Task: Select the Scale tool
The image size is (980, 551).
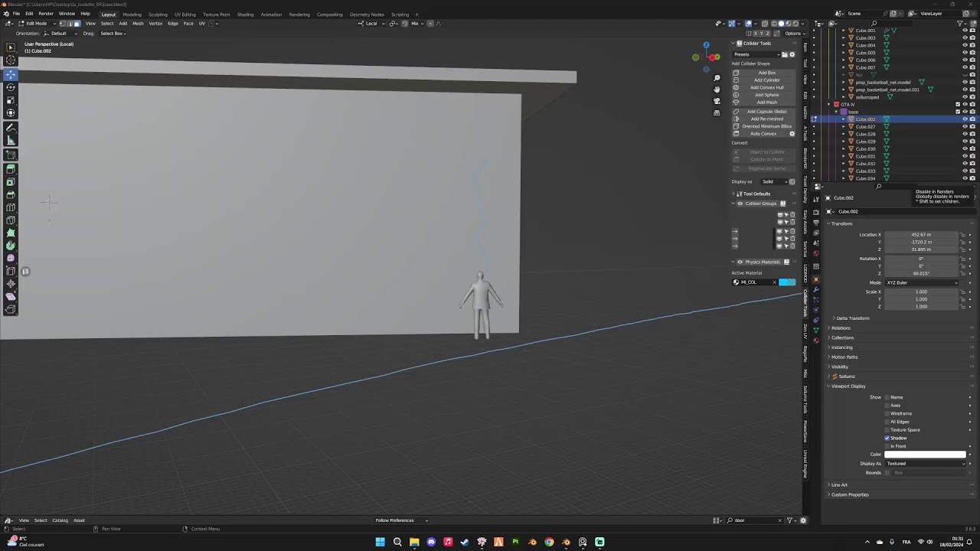Action: pyautogui.click(x=11, y=100)
